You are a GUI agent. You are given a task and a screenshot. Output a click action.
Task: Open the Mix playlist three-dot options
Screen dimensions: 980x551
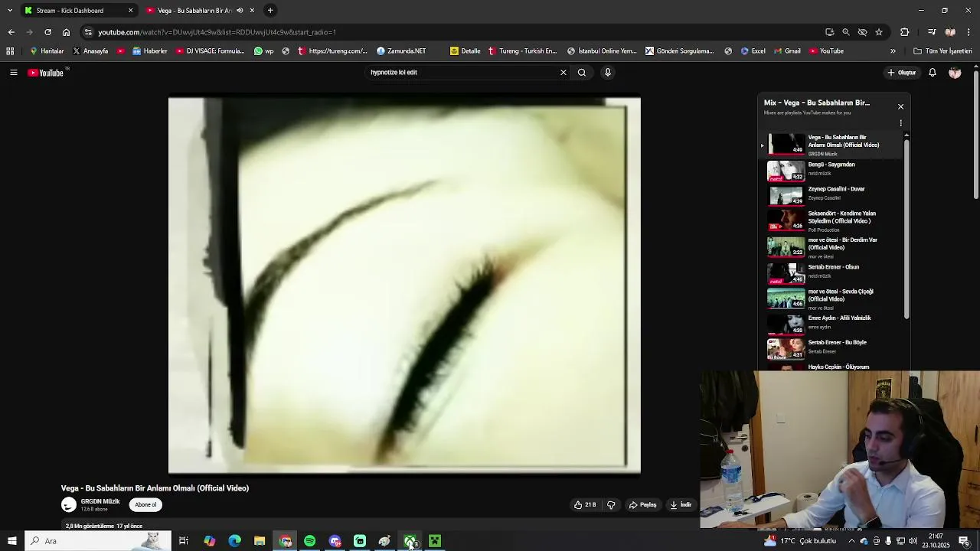(x=900, y=123)
